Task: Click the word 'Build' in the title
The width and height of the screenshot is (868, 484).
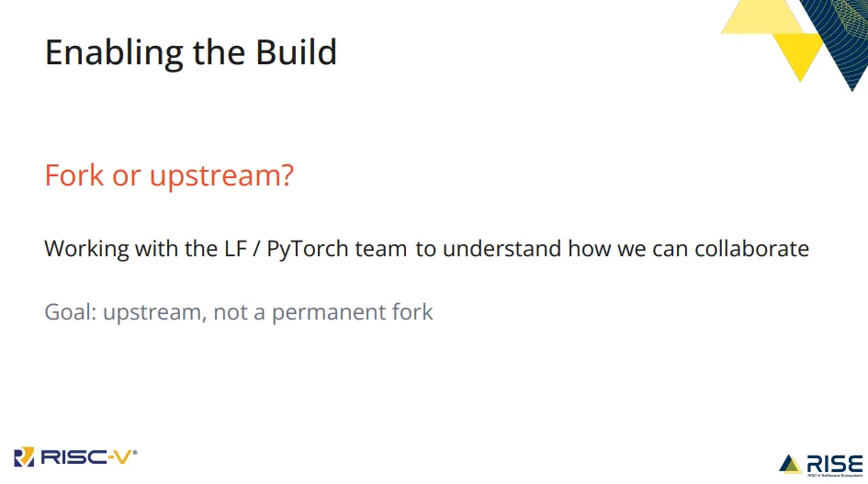Action: click(296, 52)
